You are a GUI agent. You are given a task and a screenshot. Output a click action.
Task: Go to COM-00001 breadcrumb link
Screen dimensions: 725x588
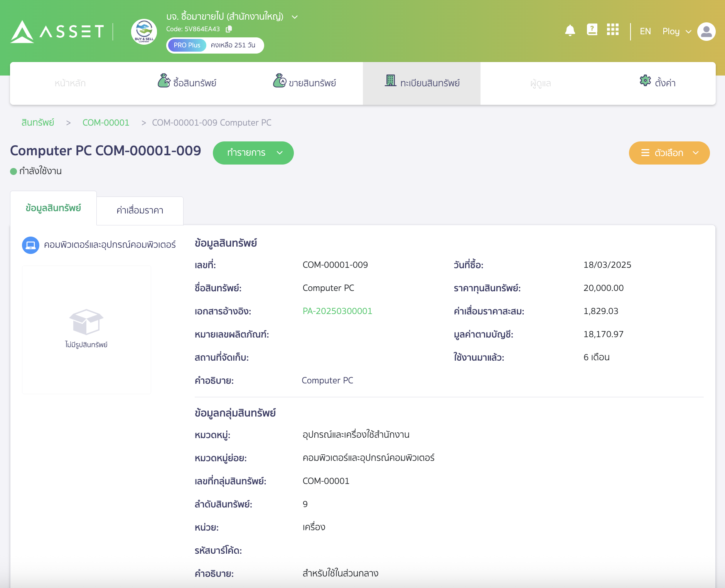tap(106, 123)
